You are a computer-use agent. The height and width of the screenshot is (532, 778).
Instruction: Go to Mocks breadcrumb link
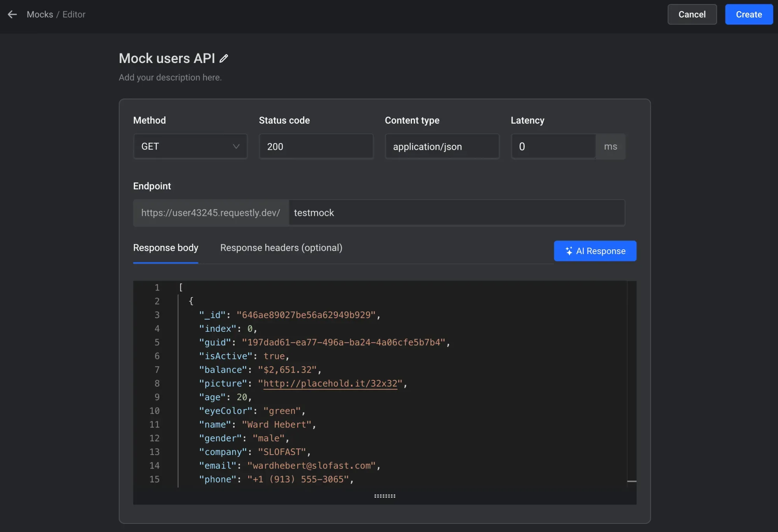pyautogui.click(x=40, y=14)
